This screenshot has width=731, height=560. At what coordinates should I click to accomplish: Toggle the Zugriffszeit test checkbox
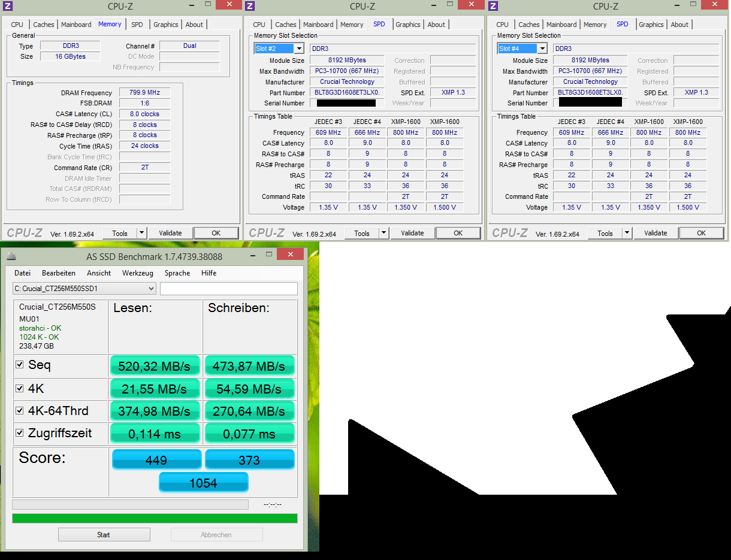(20, 433)
